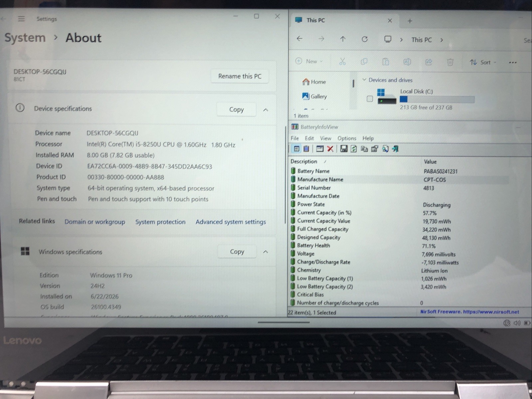Click System in the Settings breadcrumb
Screen dimensions: 532x399
pyautogui.click(x=25, y=38)
